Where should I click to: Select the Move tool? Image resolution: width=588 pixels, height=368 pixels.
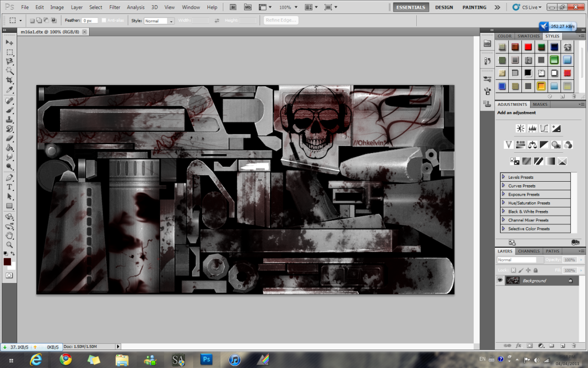[x=10, y=43]
